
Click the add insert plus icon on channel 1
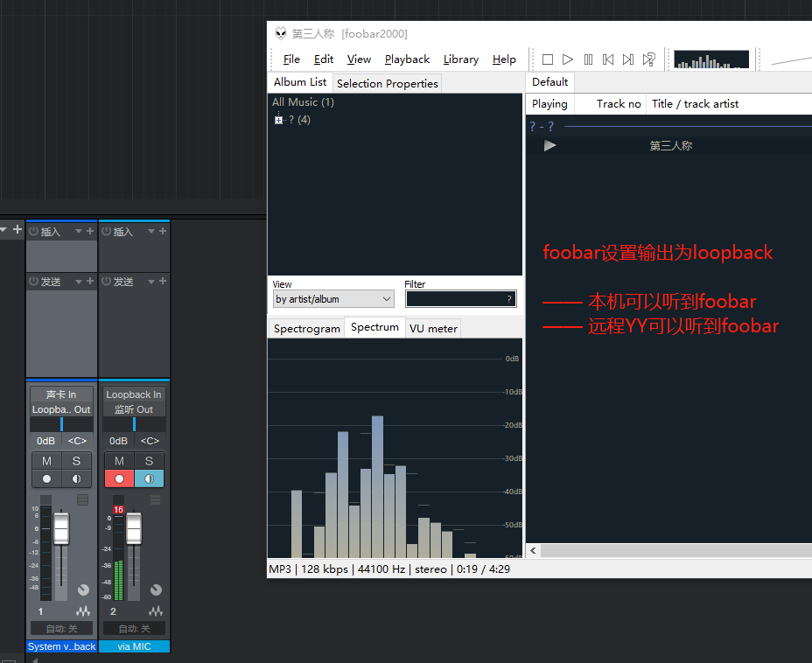pyautogui.click(x=90, y=231)
